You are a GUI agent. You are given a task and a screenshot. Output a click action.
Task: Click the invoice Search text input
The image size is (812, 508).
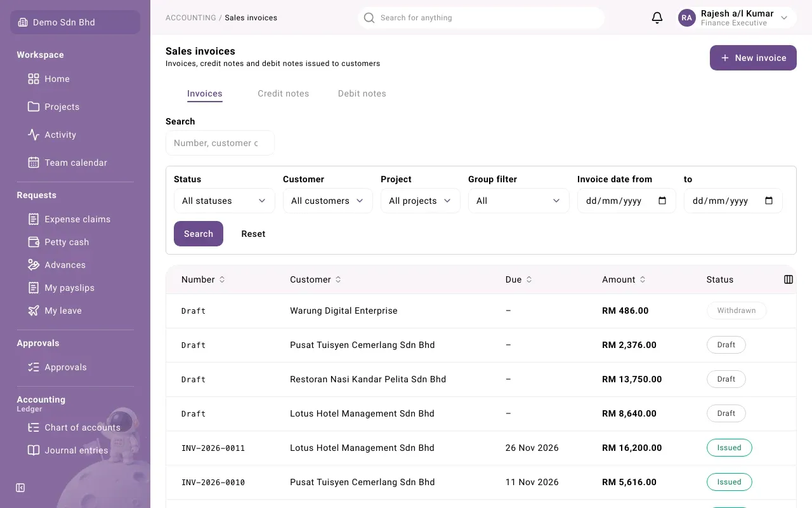pyautogui.click(x=220, y=143)
